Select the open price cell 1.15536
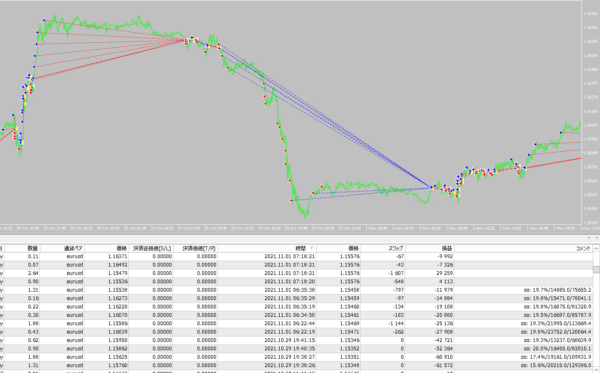600x373 pixels. tap(118, 282)
